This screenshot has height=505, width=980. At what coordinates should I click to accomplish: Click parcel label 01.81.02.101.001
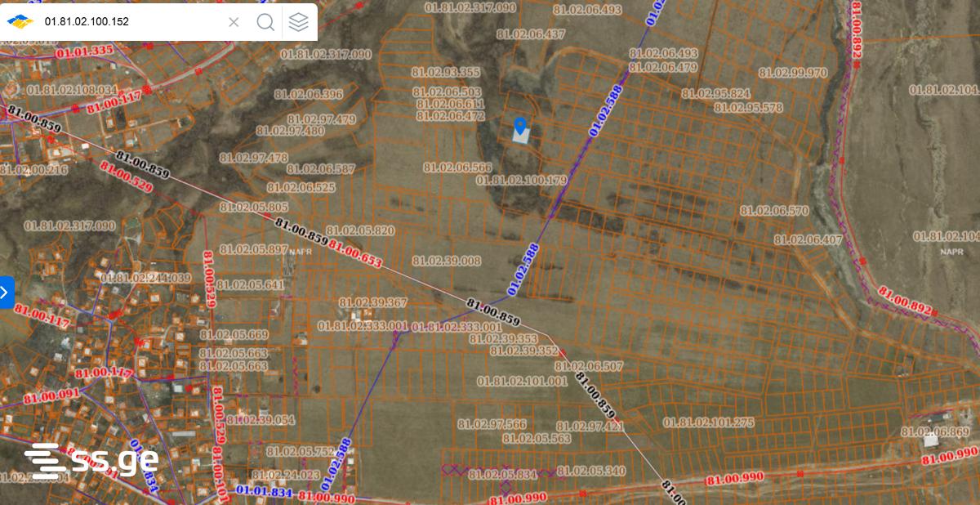(522, 381)
